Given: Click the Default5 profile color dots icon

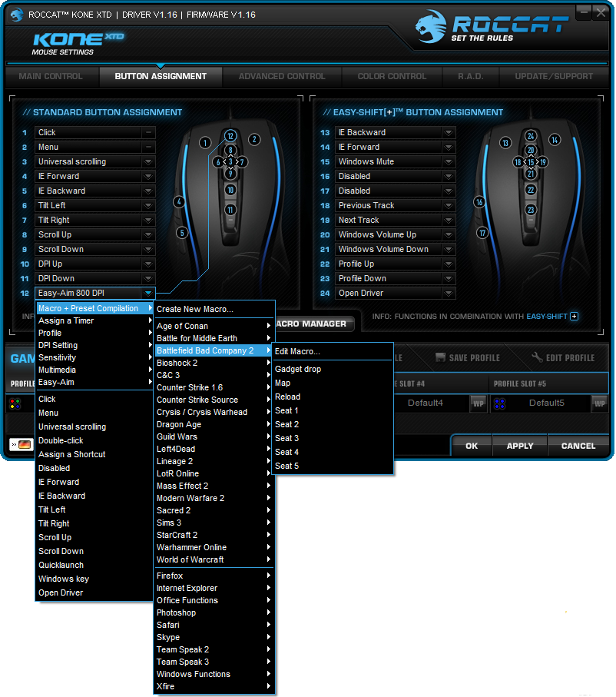Looking at the screenshot, I should coord(499,403).
